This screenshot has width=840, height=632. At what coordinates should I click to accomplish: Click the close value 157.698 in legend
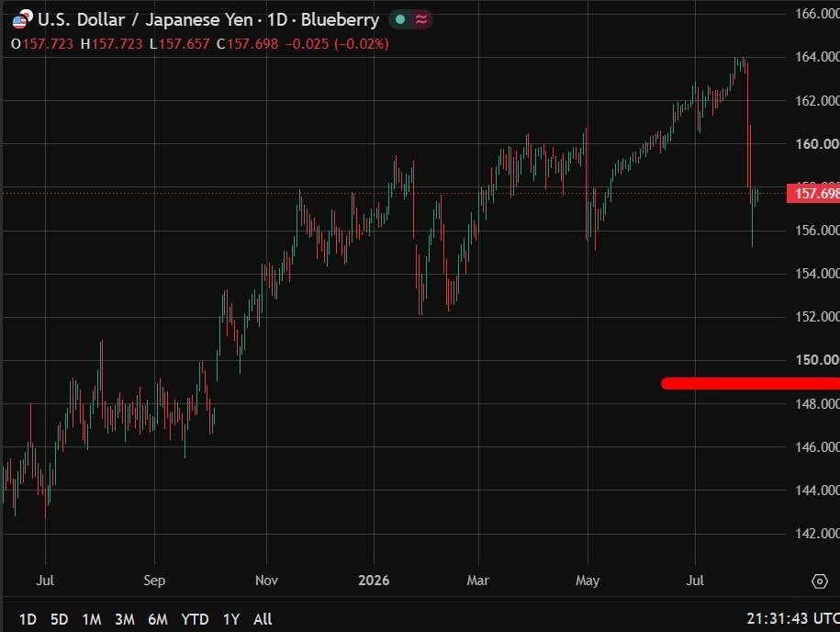[x=252, y=44]
